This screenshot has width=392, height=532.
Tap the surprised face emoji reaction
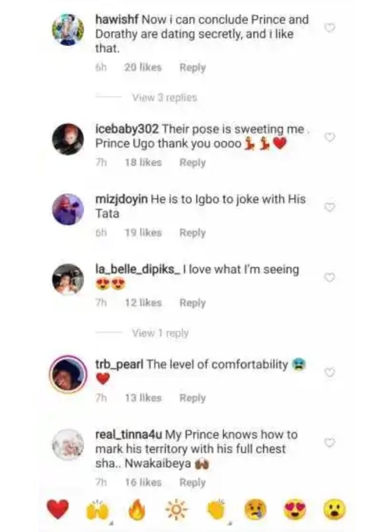pos(335,509)
